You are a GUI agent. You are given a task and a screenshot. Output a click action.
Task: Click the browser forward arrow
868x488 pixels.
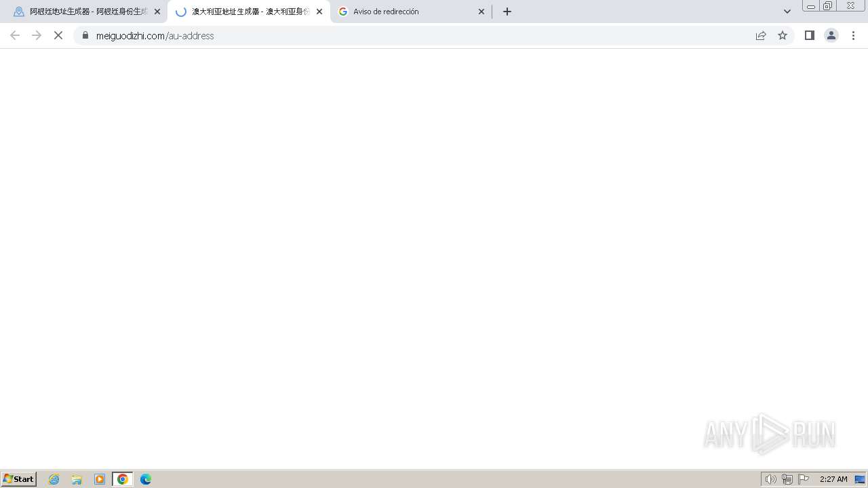[x=37, y=35]
